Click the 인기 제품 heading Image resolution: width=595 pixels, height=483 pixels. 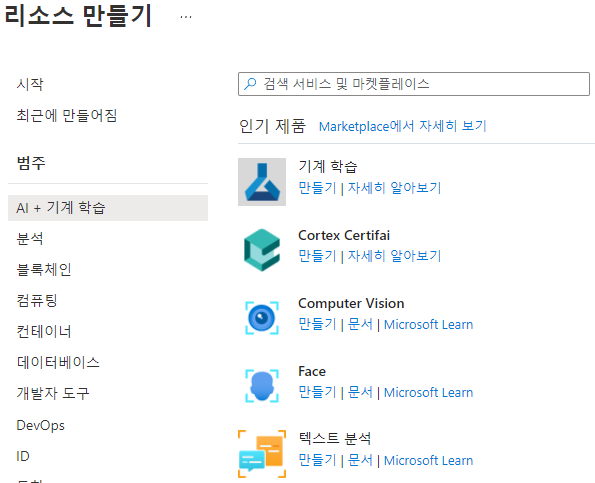[x=272, y=126]
